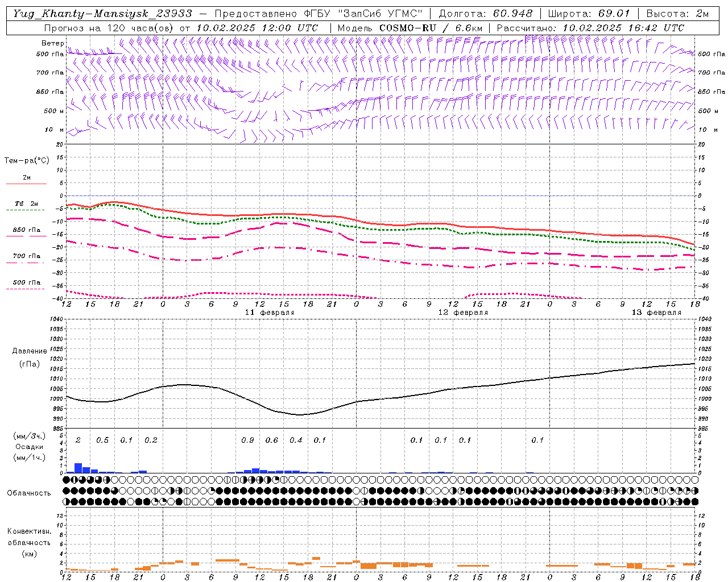Click the Td 2м legend label

pyautogui.click(x=26, y=203)
